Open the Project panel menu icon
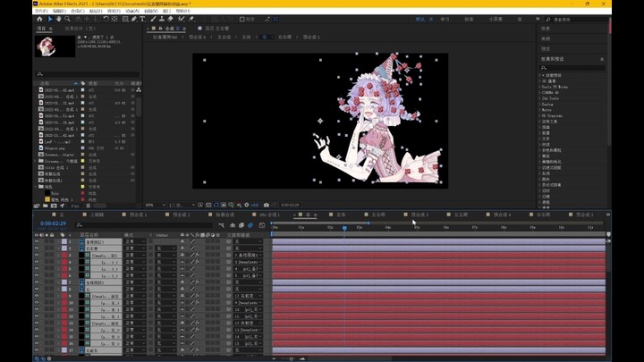 [x=50, y=29]
